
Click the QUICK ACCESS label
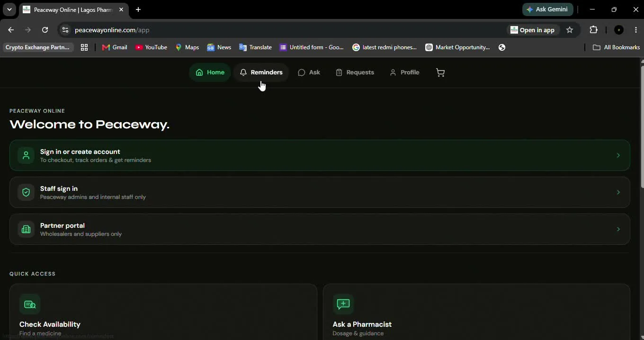(x=32, y=274)
